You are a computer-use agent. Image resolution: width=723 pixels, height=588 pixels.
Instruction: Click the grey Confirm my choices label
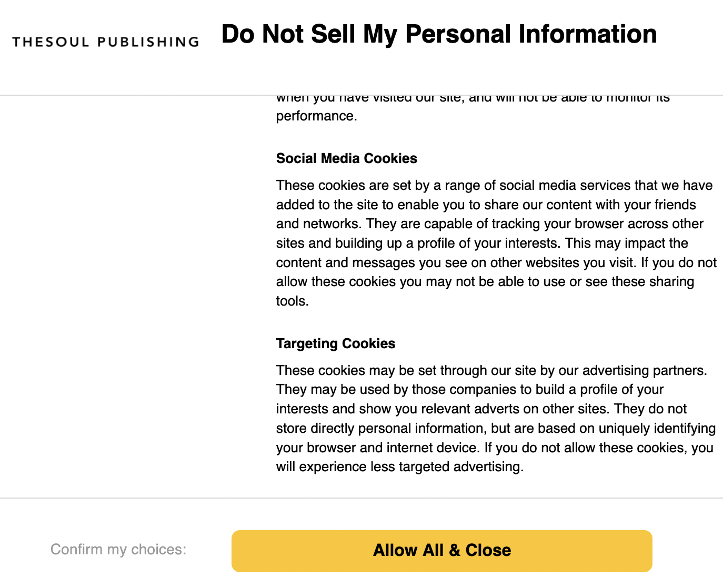118,550
